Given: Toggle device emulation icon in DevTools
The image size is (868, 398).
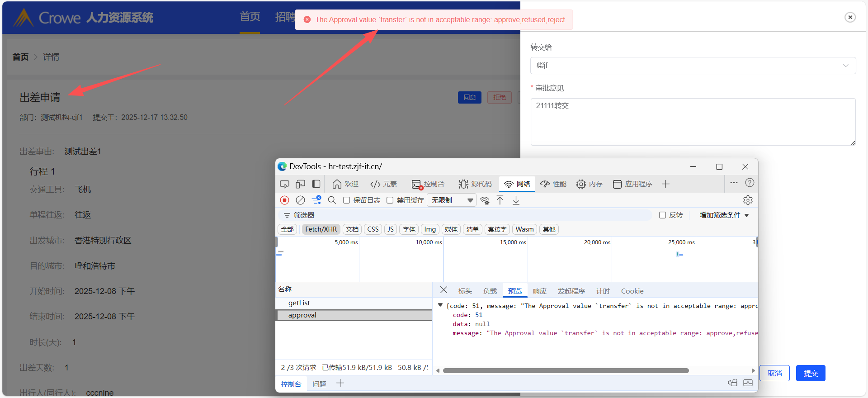Looking at the screenshot, I should click(x=300, y=184).
